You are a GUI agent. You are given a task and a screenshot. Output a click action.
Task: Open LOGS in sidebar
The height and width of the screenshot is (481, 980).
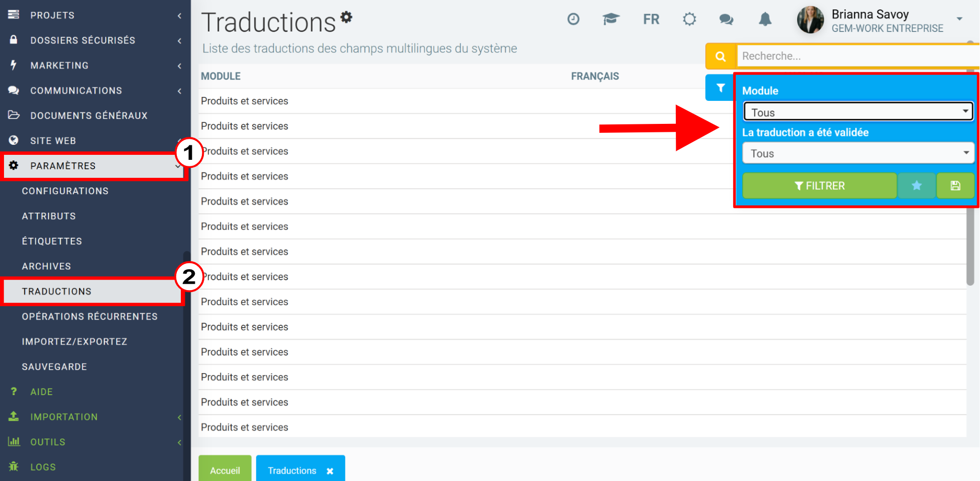click(x=43, y=467)
